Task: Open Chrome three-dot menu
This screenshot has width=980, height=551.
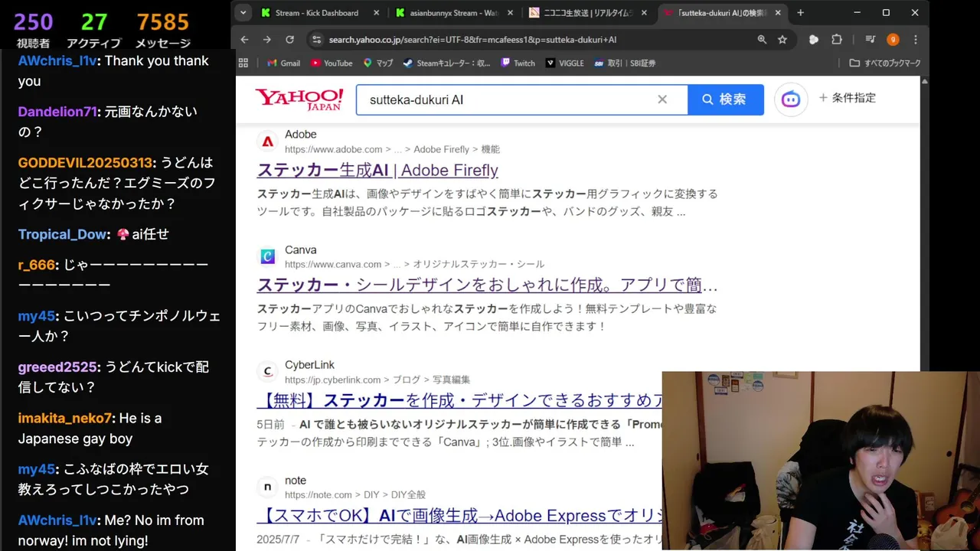Action: pos(916,40)
